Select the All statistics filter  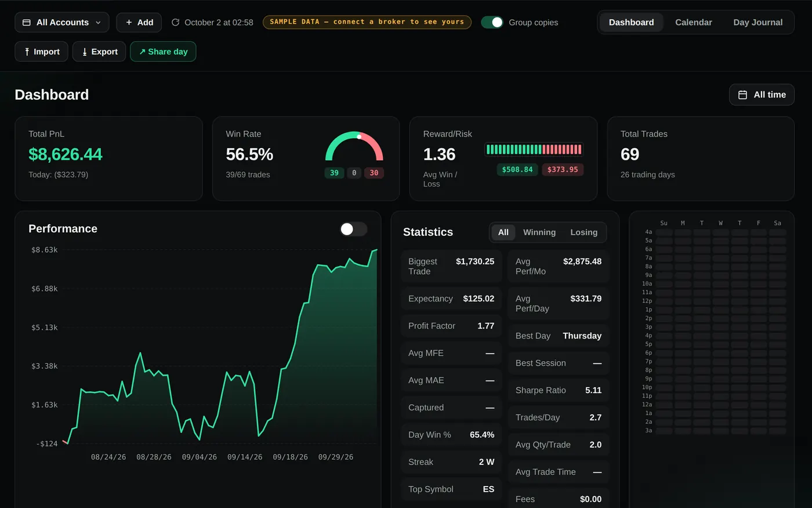(503, 232)
